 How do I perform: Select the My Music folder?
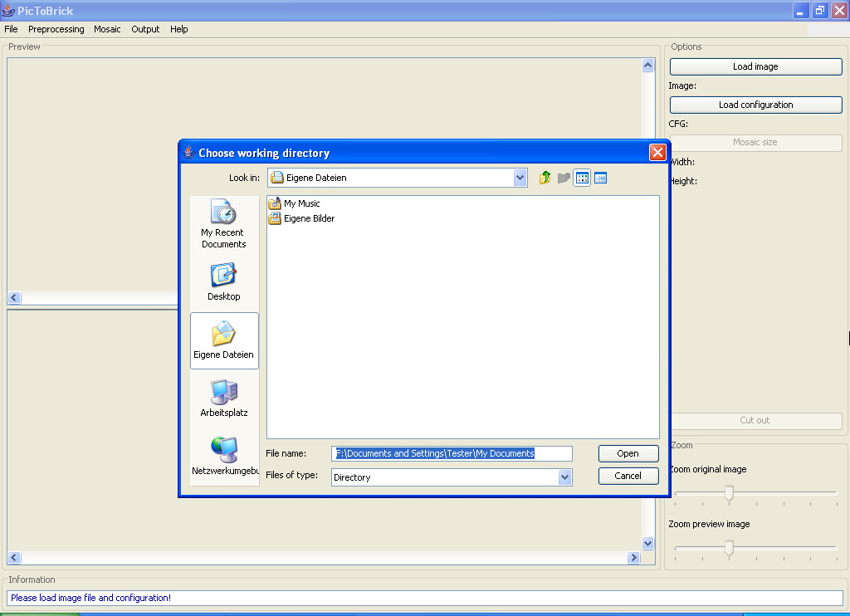[295, 203]
